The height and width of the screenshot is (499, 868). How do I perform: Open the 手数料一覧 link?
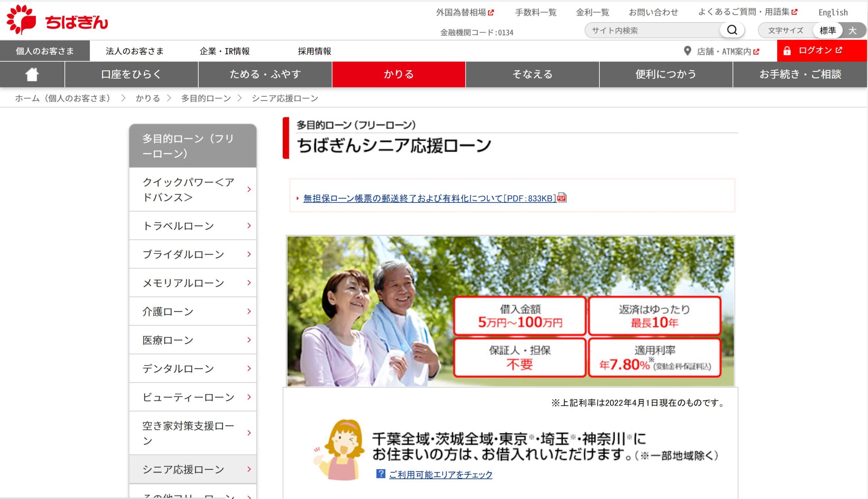536,13
